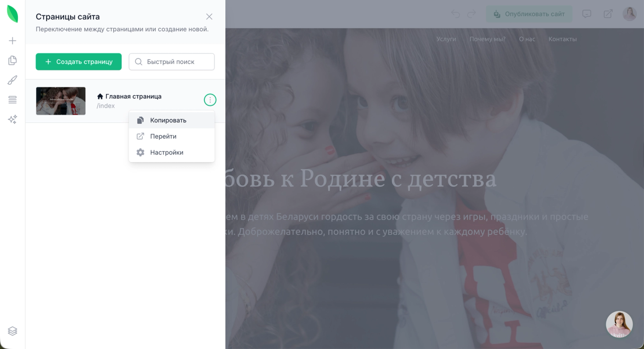Screen dimensions: 644x349
Task: Click Опубликовать сайт button
Action: [x=529, y=14]
